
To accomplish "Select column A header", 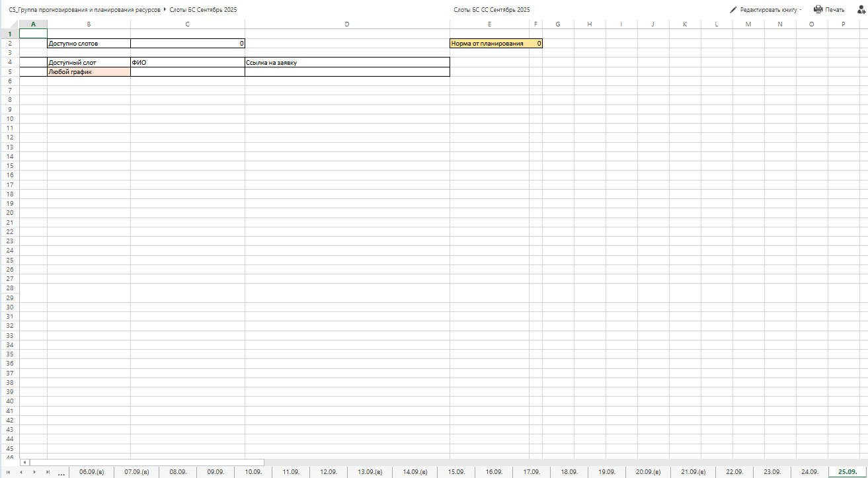I will 34,24.
